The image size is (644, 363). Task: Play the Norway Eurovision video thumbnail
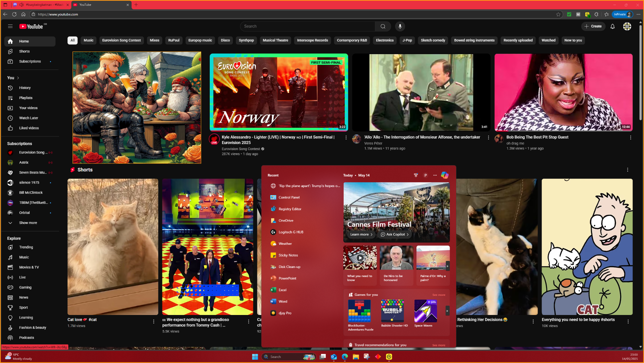pos(279,92)
